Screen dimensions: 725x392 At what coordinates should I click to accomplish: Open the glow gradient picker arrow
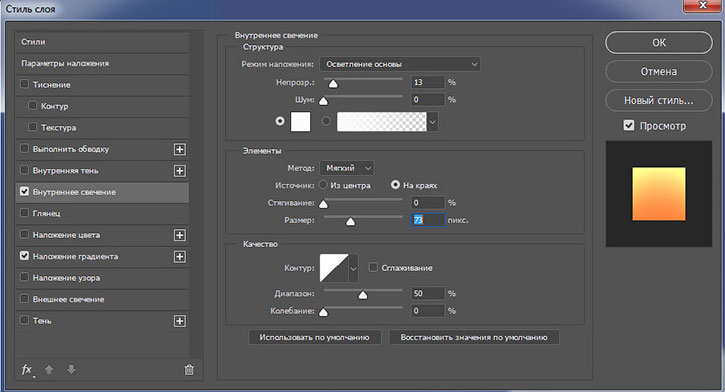coord(432,122)
